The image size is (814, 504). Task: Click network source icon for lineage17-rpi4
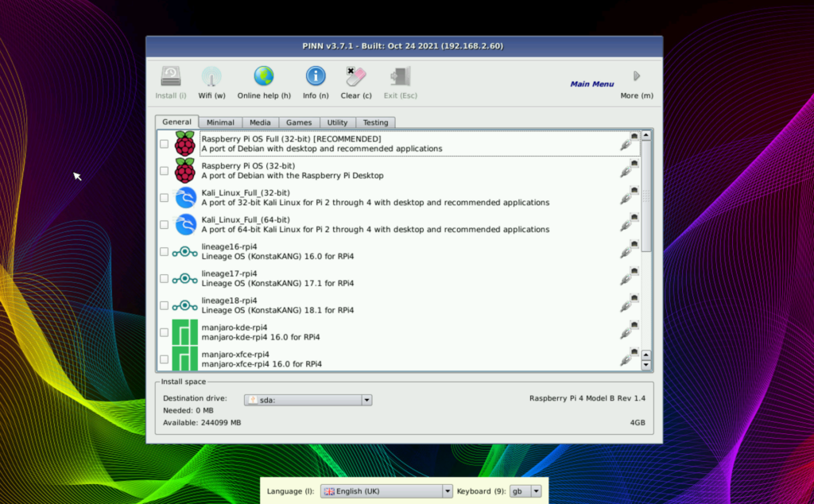(x=630, y=277)
